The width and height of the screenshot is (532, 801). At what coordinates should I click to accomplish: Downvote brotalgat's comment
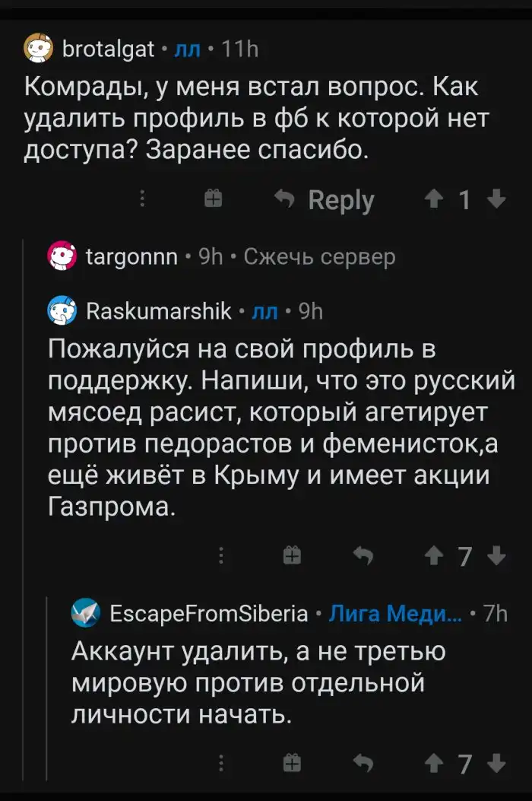tap(496, 199)
